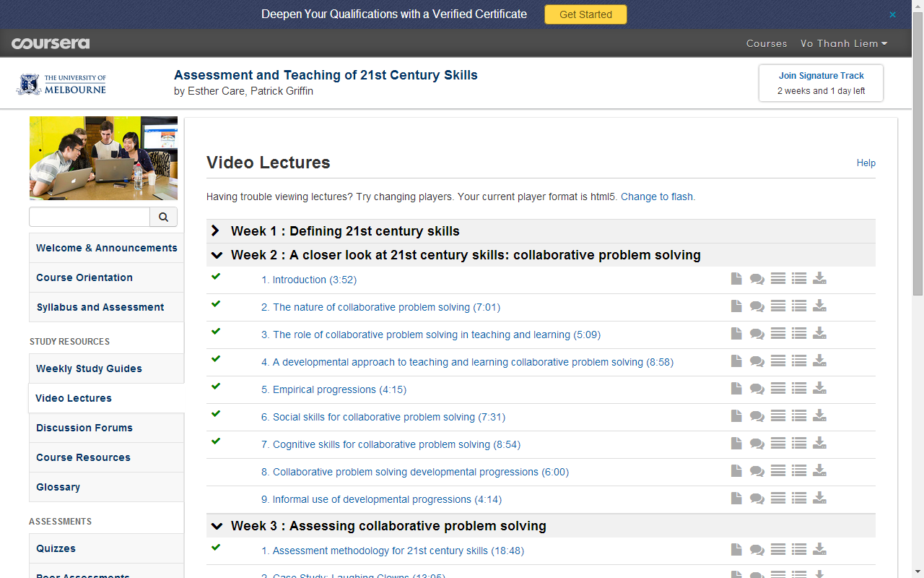Open document icon for Informal use lecture
The height and width of the screenshot is (578, 924).
736,499
